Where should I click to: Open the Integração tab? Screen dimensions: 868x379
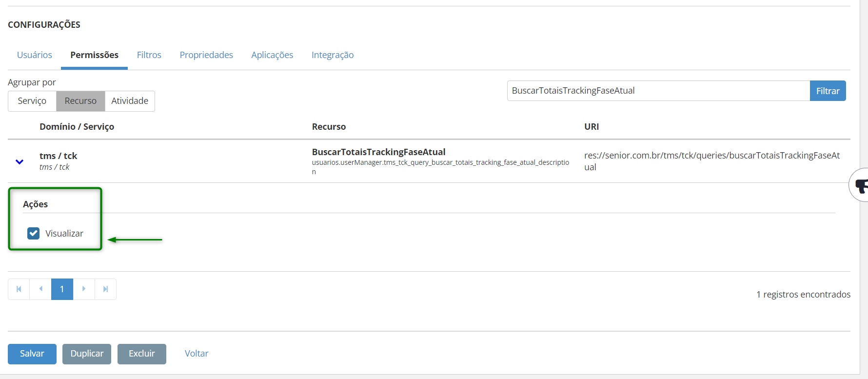(333, 55)
